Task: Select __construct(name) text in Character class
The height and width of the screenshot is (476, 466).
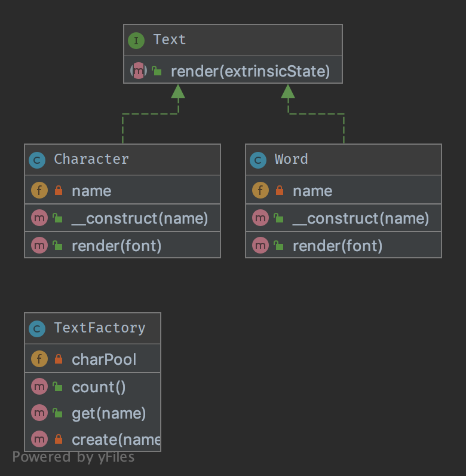Action: 140,219
